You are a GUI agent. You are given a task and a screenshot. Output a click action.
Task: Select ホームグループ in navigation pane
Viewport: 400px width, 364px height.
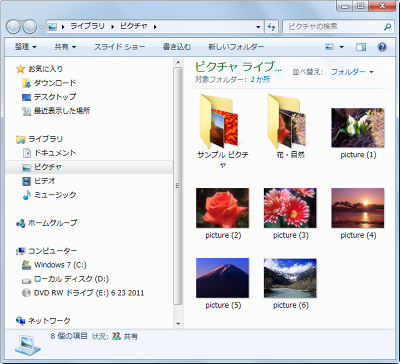[x=52, y=222]
